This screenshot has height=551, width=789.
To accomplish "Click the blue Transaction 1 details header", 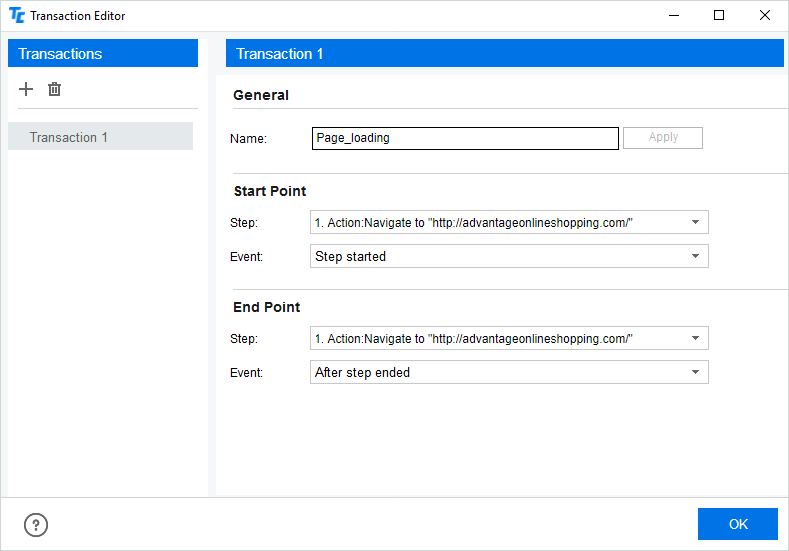I will point(504,54).
